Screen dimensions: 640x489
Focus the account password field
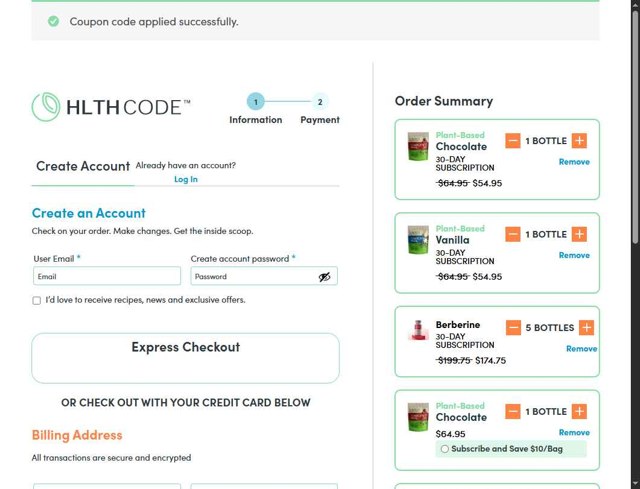click(x=264, y=276)
